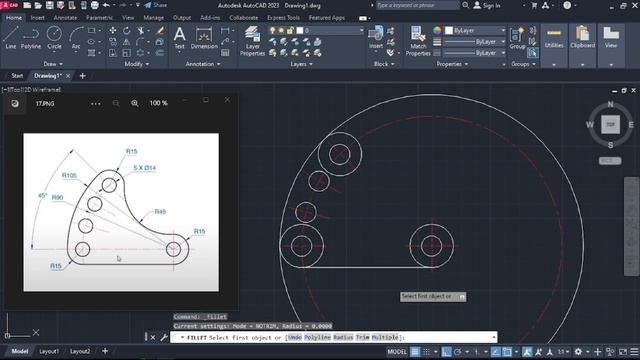Insert a Table from the Annotation panel
640x360 pixels.
[225, 53]
